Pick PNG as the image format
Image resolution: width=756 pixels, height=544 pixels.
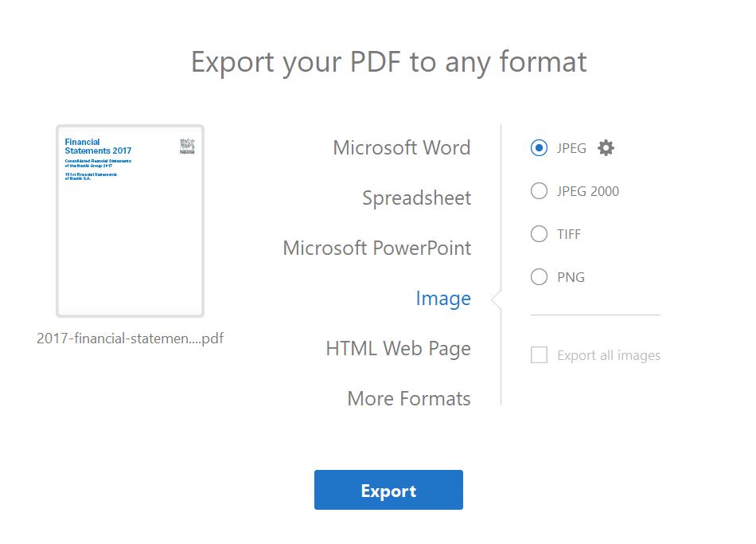point(539,277)
